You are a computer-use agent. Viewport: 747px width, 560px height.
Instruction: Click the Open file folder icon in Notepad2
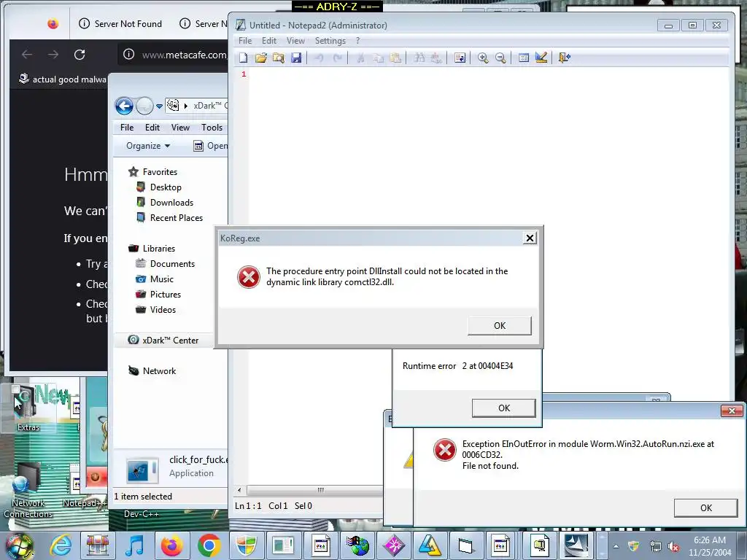point(261,58)
